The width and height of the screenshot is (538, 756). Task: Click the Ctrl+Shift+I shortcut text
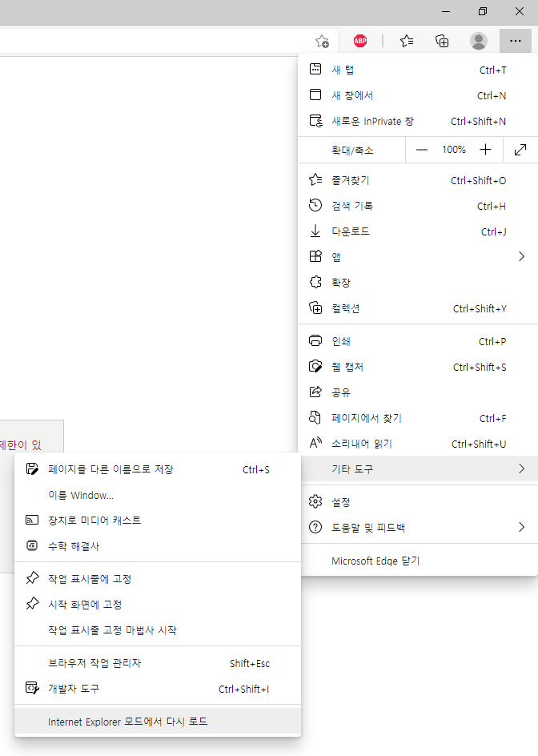[x=244, y=689]
